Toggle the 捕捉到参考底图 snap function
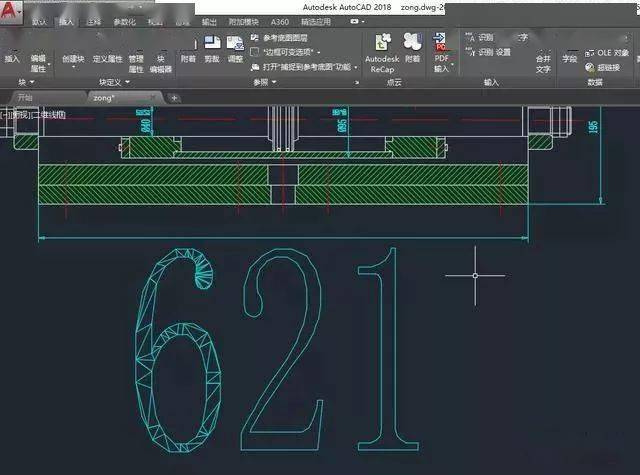 (x=255, y=67)
